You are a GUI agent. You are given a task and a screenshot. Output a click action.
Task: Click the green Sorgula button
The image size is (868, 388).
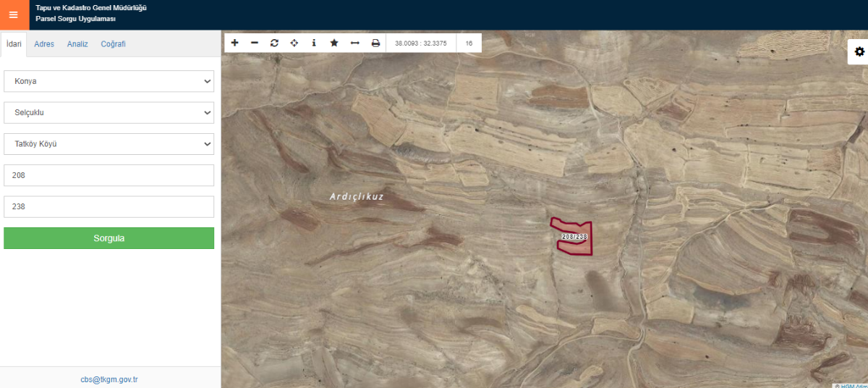tap(109, 238)
